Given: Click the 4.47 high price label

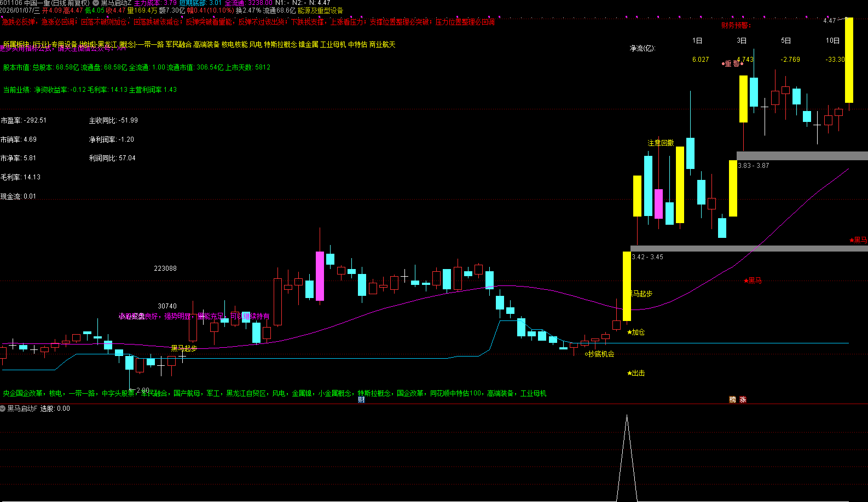Looking at the screenshot, I should coord(830,21).
